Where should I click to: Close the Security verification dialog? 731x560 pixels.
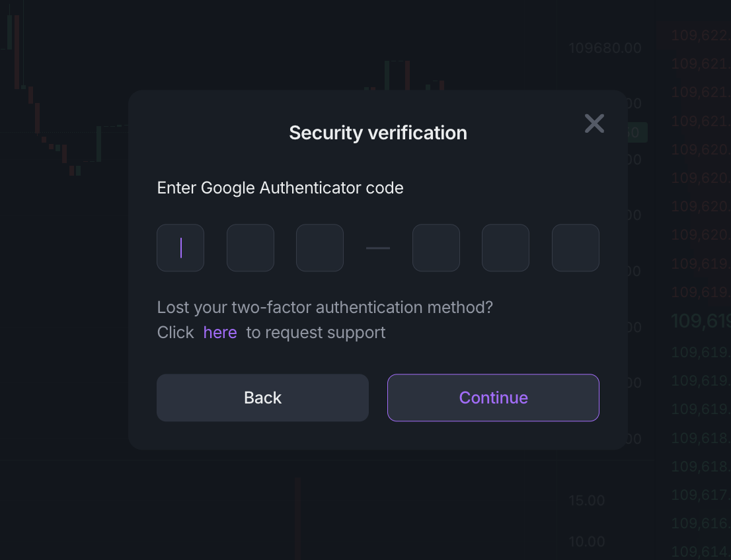point(594,123)
